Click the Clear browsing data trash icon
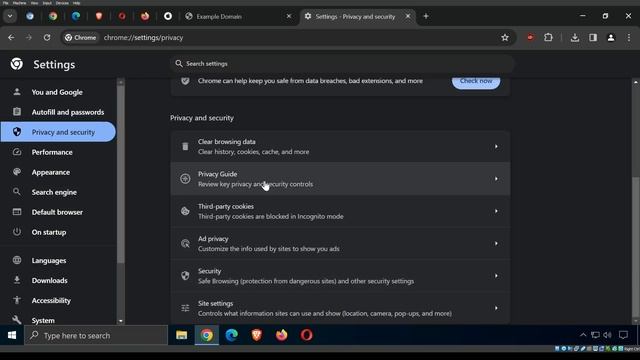This screenshot has height=360, width=640. point(185,147)
